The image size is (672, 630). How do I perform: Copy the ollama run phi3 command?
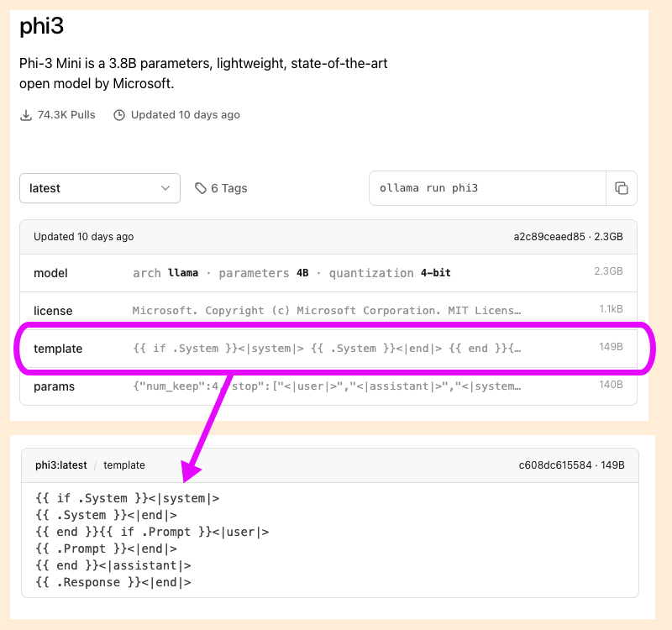pyautogui.click(x=622, y=188)
